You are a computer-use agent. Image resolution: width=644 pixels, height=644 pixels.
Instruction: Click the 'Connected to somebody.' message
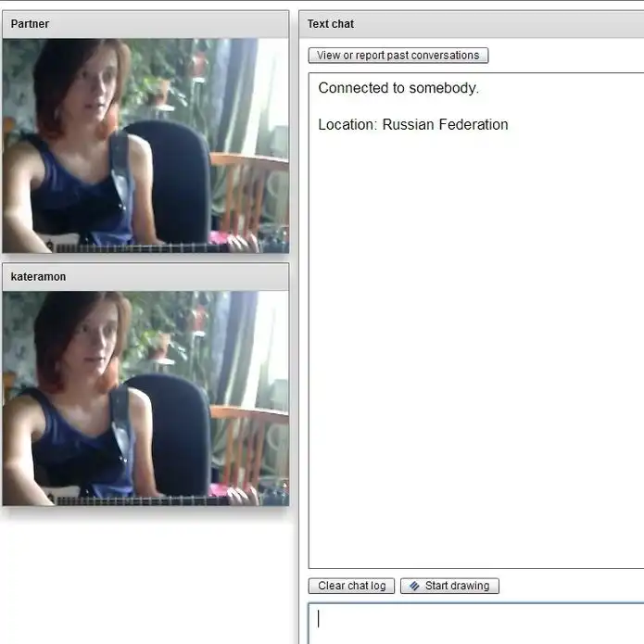[x=398, y=88]
